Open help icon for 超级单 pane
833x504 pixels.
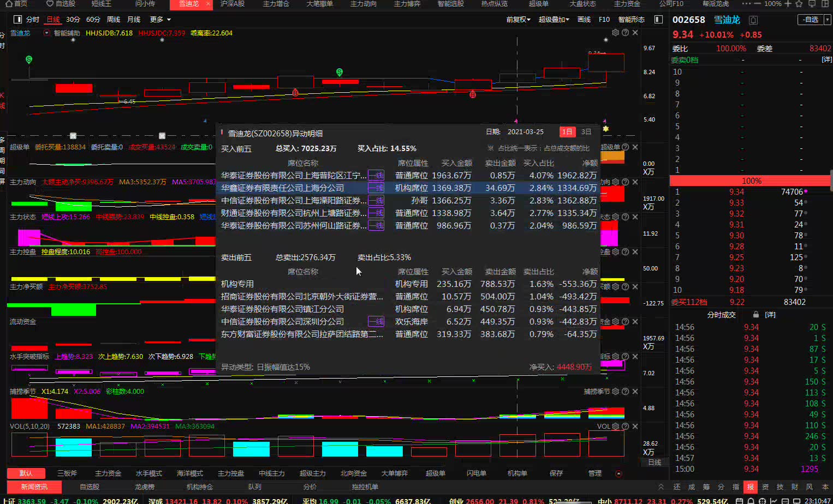pos(626,147)
